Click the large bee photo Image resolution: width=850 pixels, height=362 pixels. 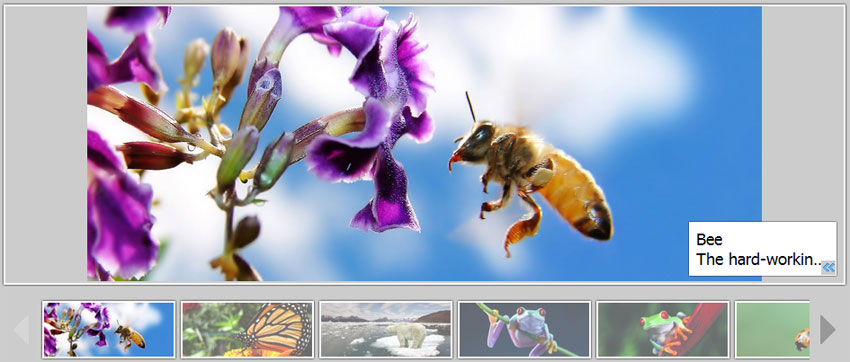(x=424, y=144)
